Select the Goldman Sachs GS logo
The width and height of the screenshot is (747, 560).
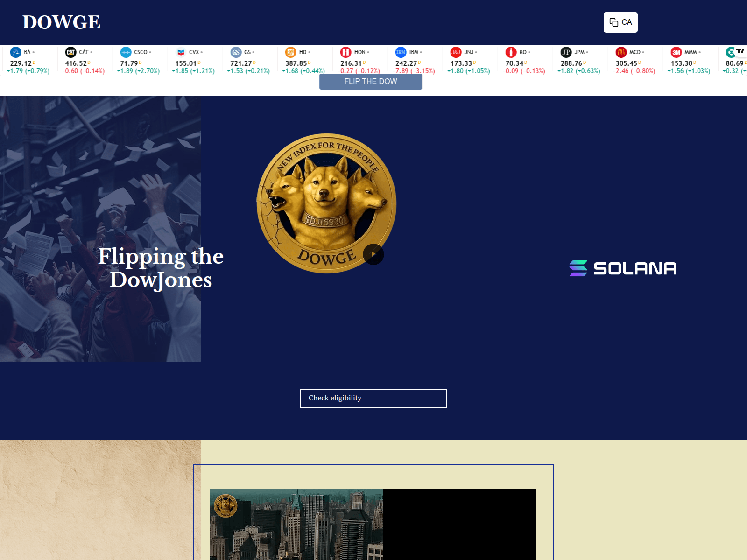(237, 52)
